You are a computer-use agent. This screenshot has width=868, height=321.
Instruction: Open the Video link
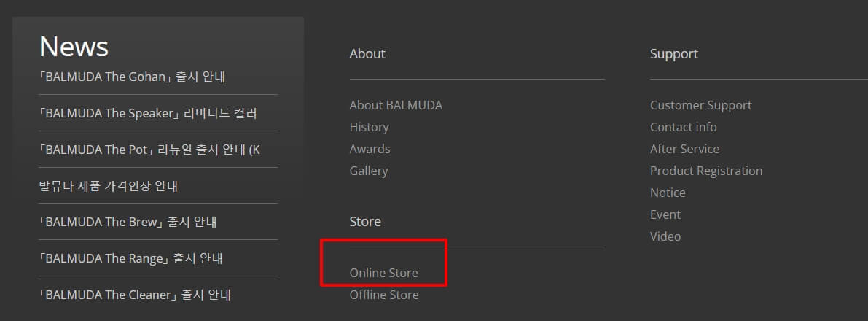pyautogui.click(x=665, y=236)
